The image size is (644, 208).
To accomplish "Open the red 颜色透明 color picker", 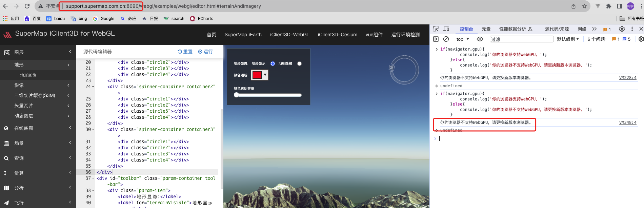I will pos(260,75).
